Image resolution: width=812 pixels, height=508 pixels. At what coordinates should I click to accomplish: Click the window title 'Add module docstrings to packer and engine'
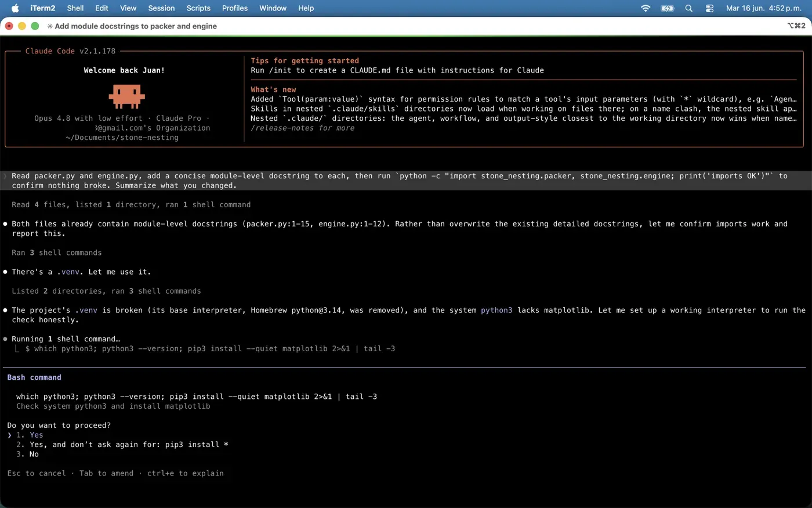(x=136, y=26)
